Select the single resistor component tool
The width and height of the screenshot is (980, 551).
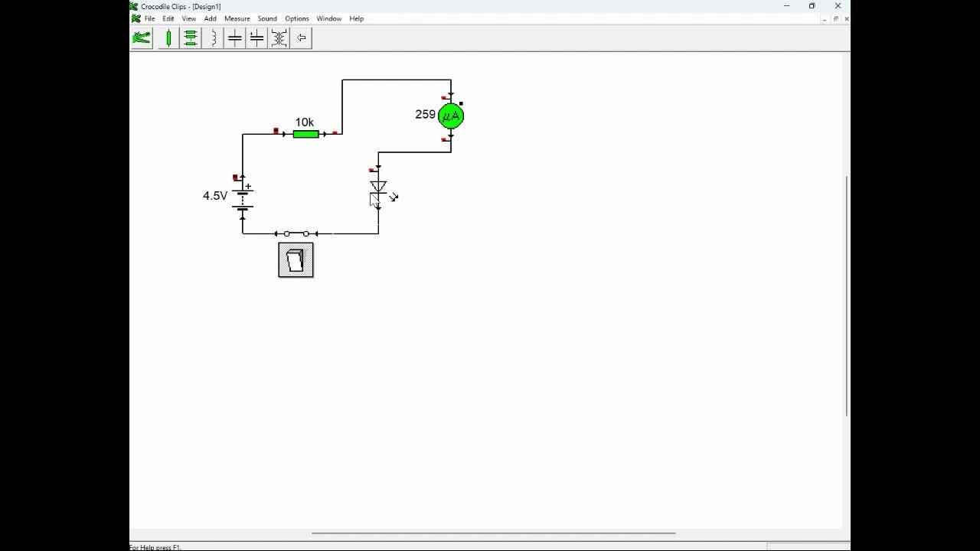(x=169, y=37)
